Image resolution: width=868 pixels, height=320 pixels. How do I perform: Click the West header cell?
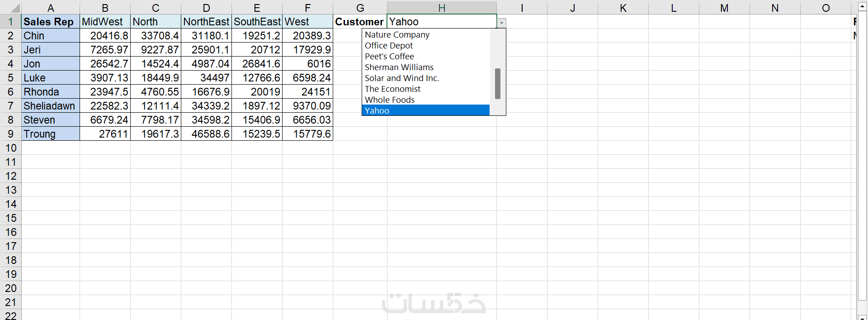[307, 22]
